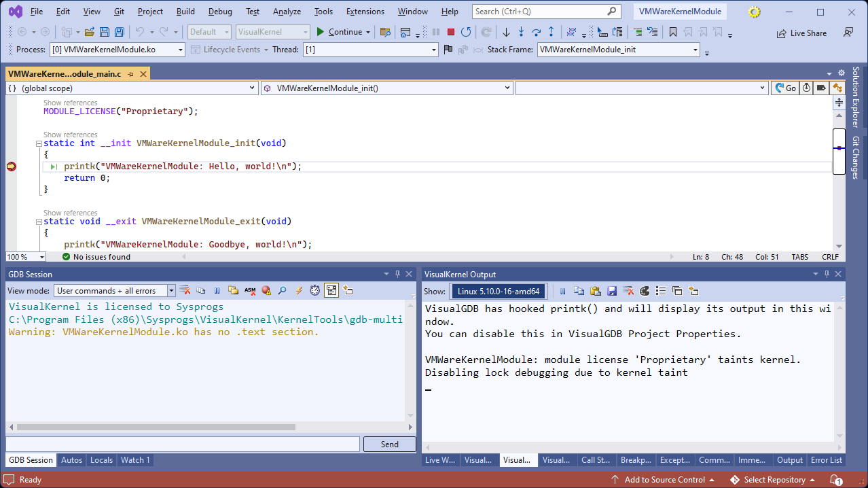The height and width of the screenshot is (488, 868).
Task: Collapse the VMWareKernelModule_init function block
Action: click(39, 143)
